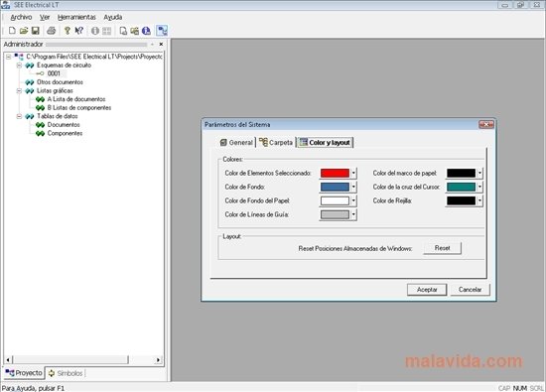The width and height of the screenshot is (546, 392).
Task: Switch to the Carpeta tab
Action: click(x=276, y=142)
